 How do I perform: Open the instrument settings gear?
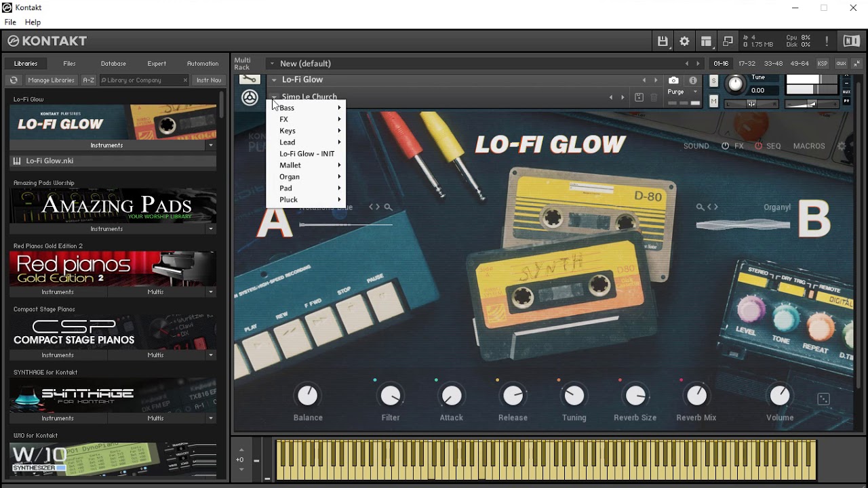[842, 146]
